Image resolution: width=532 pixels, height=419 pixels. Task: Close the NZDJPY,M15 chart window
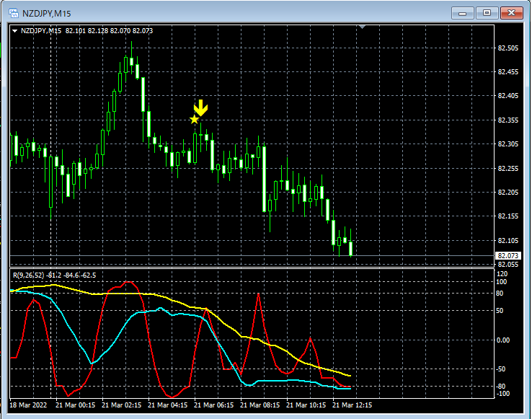(512, 13)
